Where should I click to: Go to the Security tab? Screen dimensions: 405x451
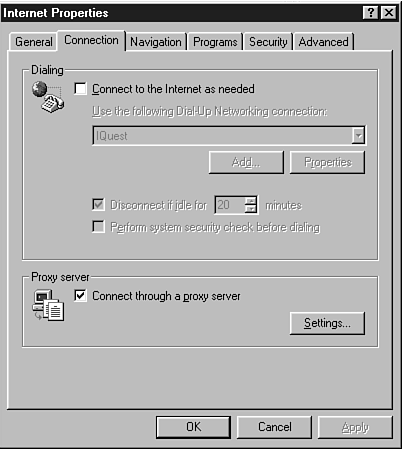coord(268,42)
